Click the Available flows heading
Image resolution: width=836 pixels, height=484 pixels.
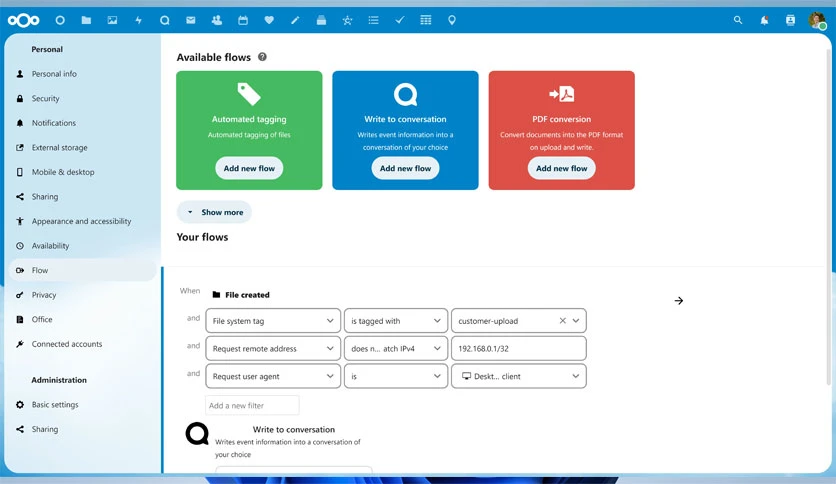[x=213, y=57]
